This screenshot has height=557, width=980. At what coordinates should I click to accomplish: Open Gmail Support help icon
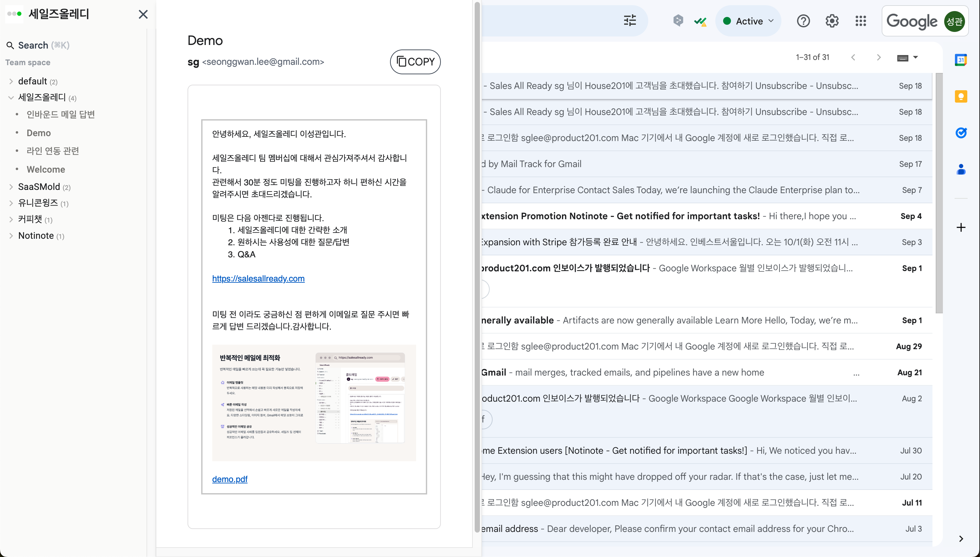click(x=803, y=21)
